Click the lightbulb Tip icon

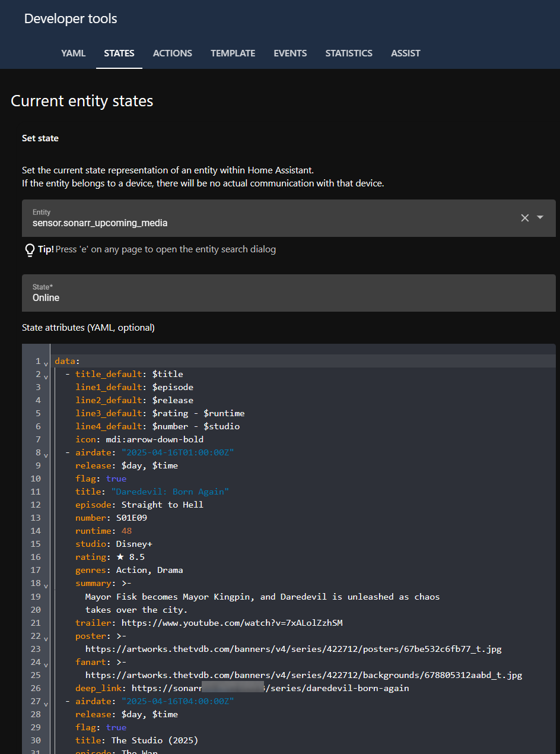click(x=30, y=250)
